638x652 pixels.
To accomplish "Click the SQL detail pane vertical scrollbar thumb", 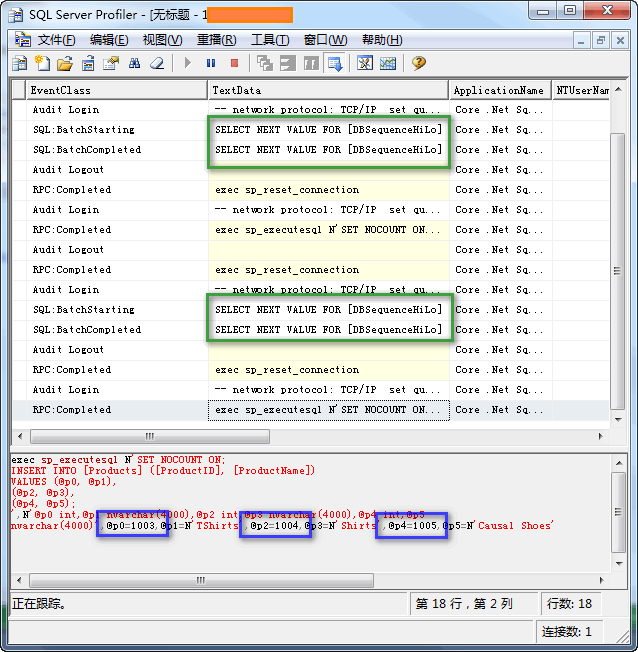I will tap(619, 512).
